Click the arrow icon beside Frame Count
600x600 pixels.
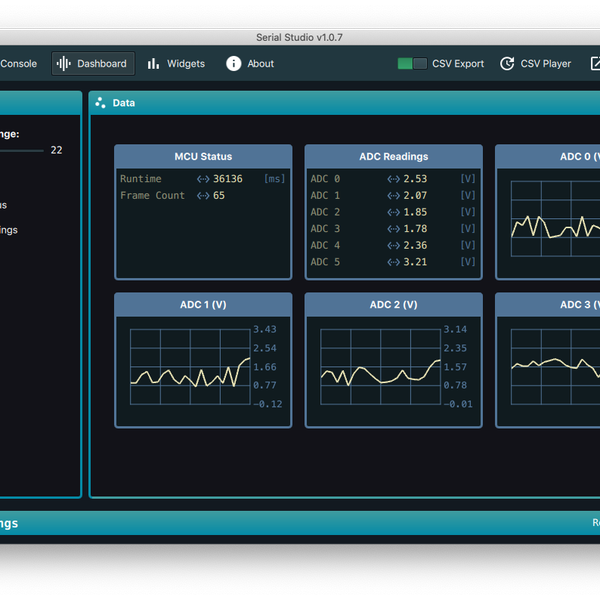click(203, 196)
